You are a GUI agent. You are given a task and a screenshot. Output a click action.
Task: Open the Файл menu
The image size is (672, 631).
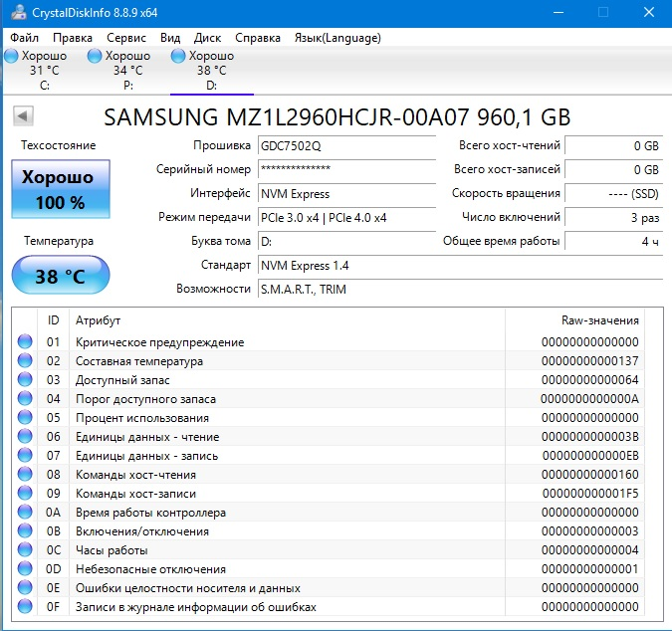[x=25, y=38]
